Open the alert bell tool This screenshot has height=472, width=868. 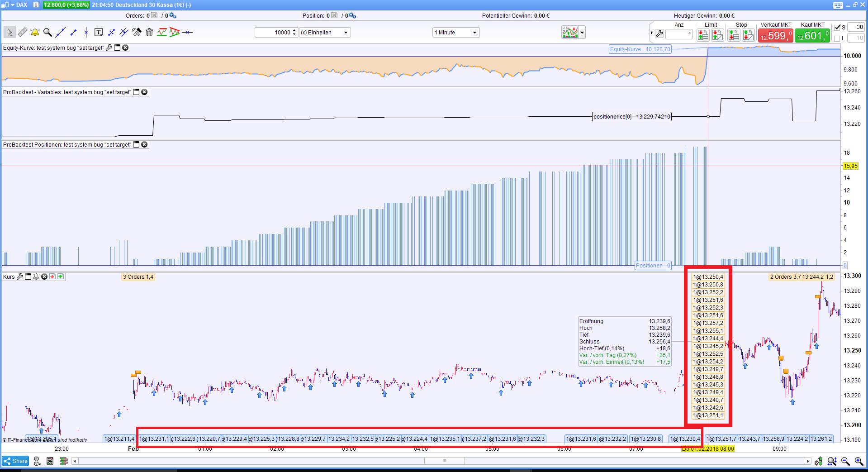35,33
